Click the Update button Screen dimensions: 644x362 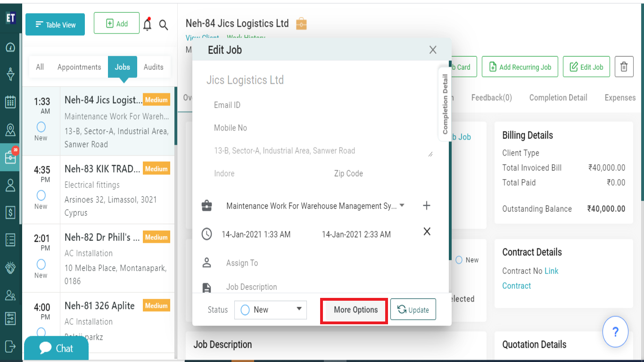tap(413, 310)
